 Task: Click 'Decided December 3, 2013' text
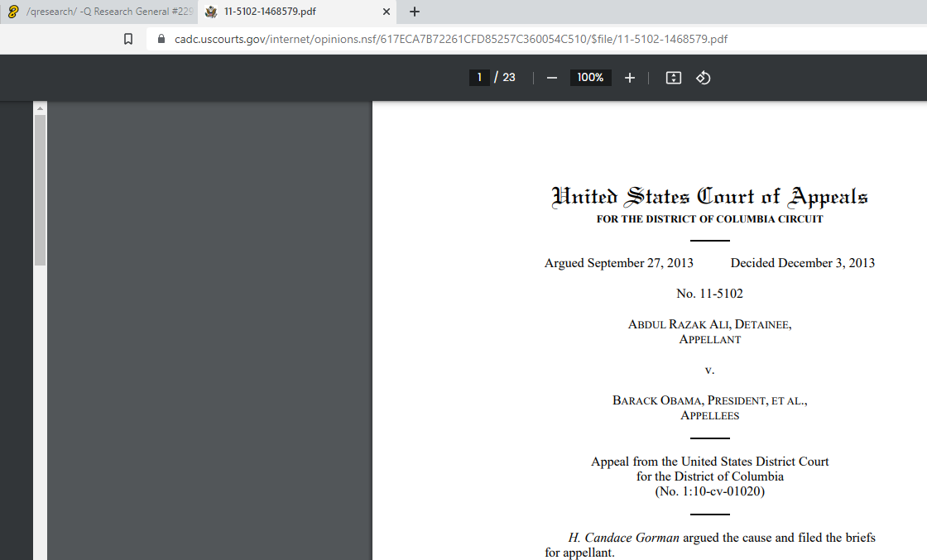tap(802, 263)
